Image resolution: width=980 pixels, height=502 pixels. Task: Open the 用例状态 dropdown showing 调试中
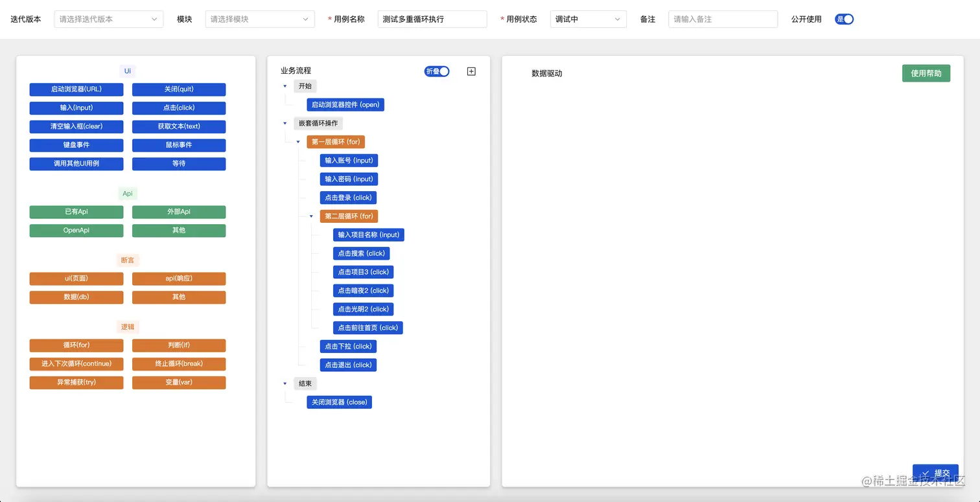(x=588, y=19)
